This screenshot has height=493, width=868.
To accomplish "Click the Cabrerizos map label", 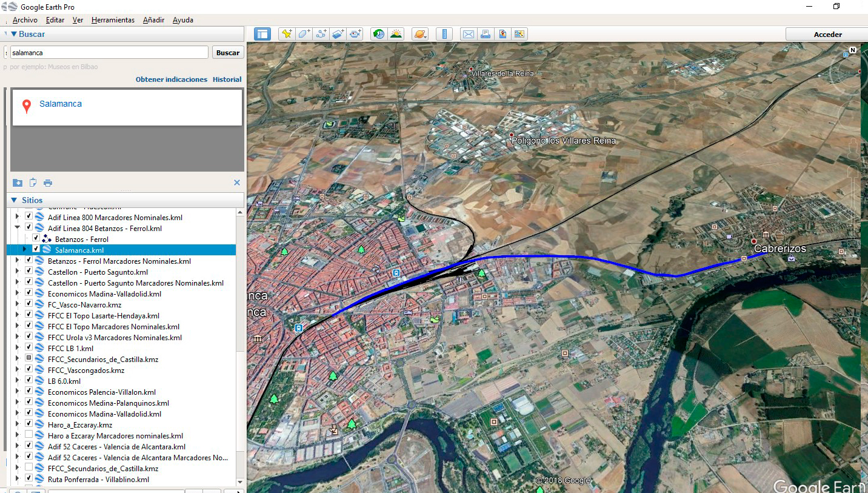I will click(x=780, y=249).
